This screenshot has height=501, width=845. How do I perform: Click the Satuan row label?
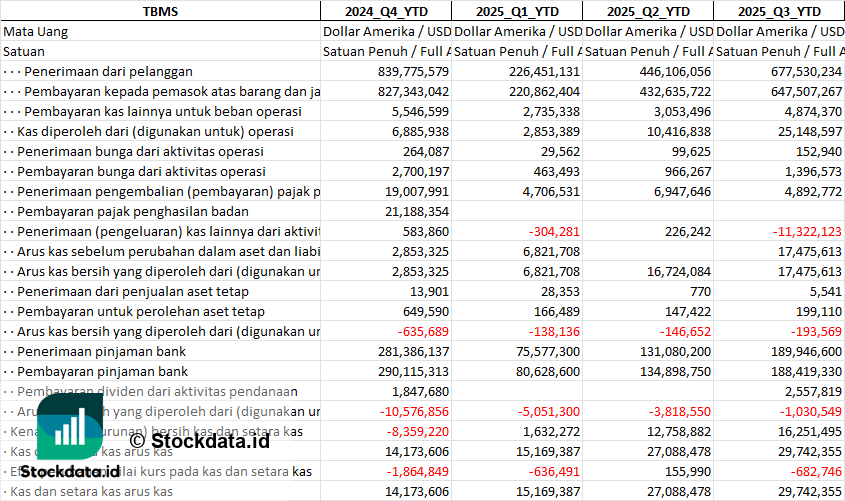[24, 52]
